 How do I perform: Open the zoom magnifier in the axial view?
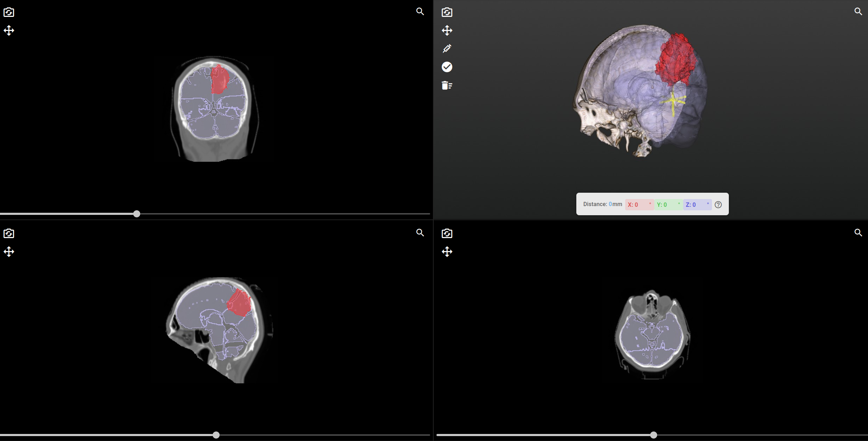(x=858, y=232)
